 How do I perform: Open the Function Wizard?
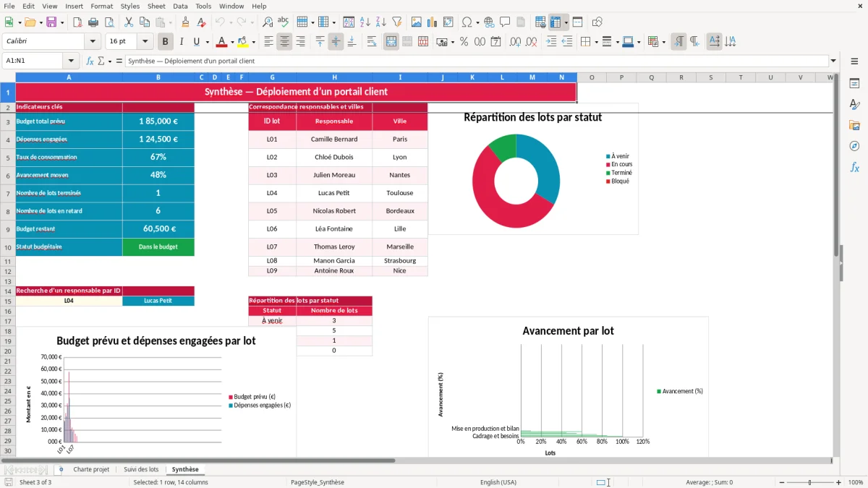(x=90, y=61)
